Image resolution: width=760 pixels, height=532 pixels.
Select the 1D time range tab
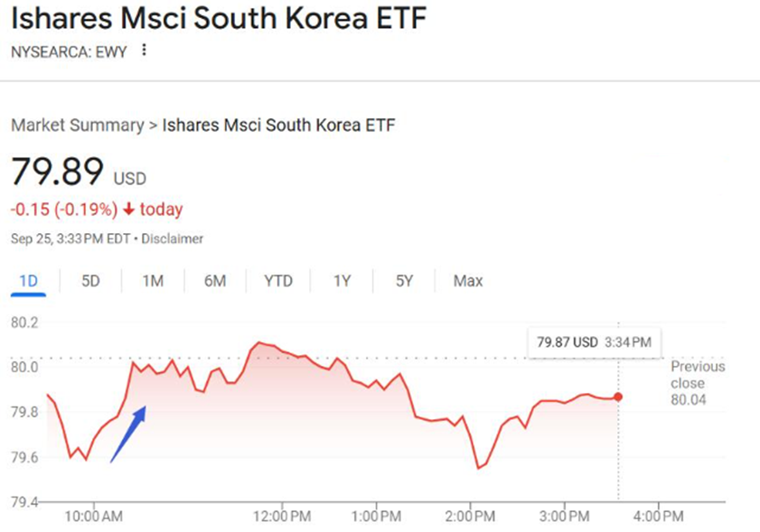(x=28, y=281)
